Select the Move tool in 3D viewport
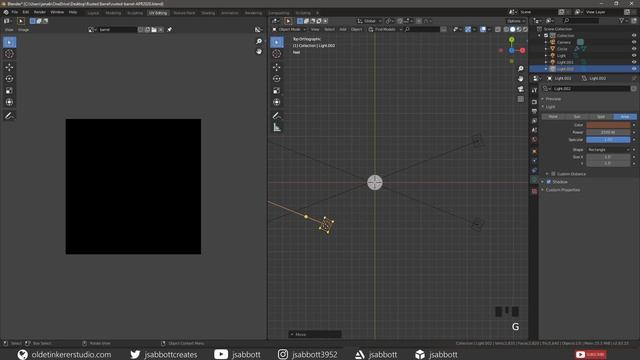This screenshot has height=360, width=640. [x=277, y=67]
